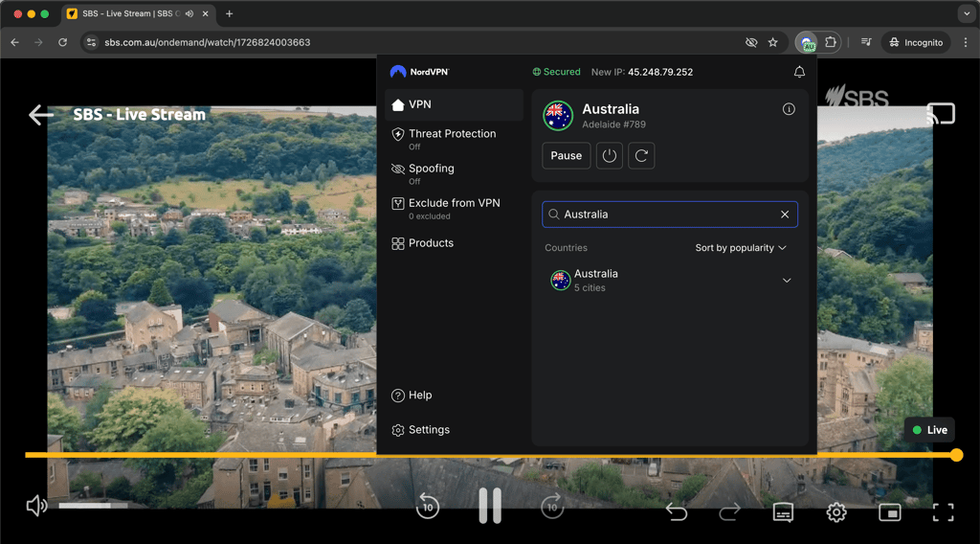
Task: Open the Spoofing section
Action: [x=455, y=173]
